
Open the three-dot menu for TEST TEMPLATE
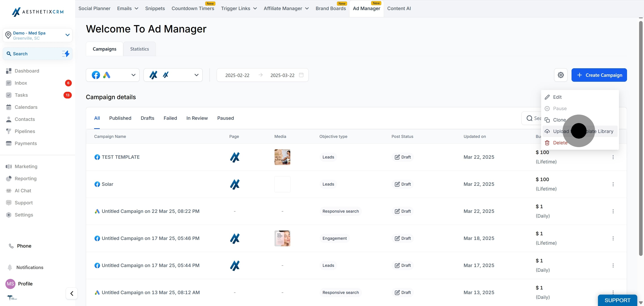[x=613, y=157]
